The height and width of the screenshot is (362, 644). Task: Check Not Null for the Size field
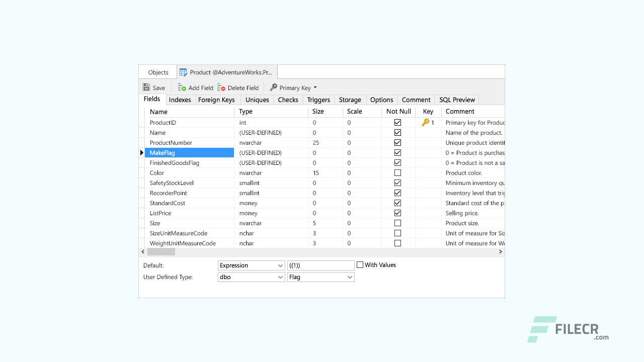point(397,223)
